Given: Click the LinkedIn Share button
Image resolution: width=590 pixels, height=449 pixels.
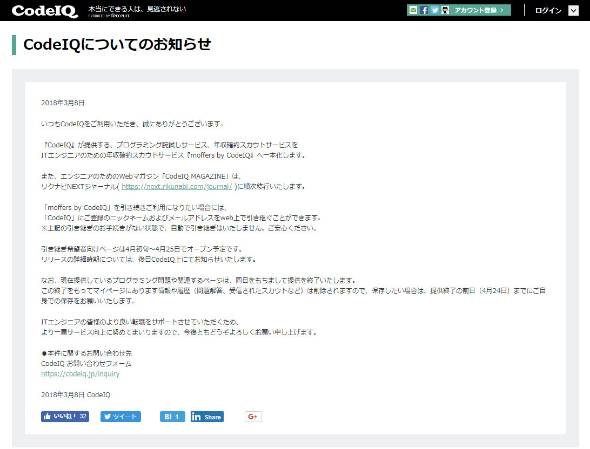Looking at the screenshot, I should [x=207, y=417].
